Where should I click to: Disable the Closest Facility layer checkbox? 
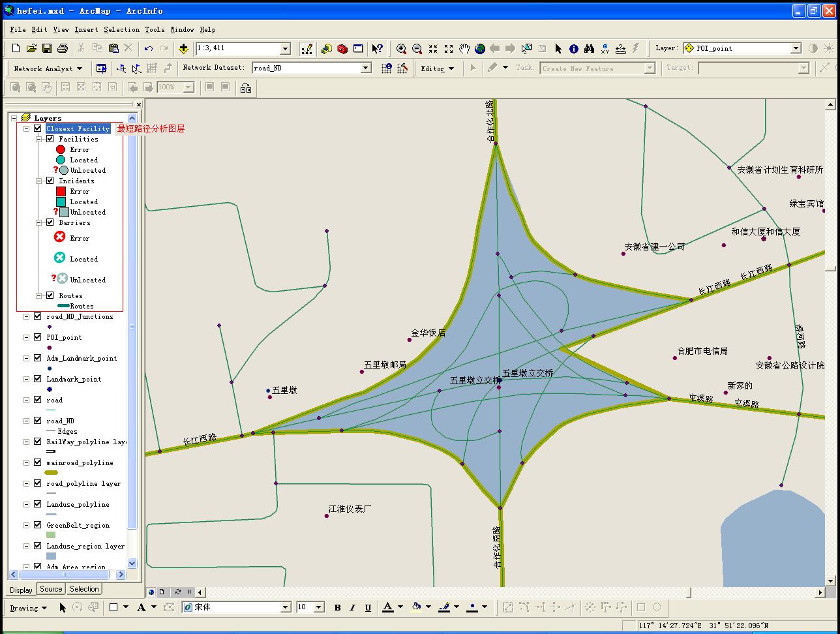coord(38,128)
